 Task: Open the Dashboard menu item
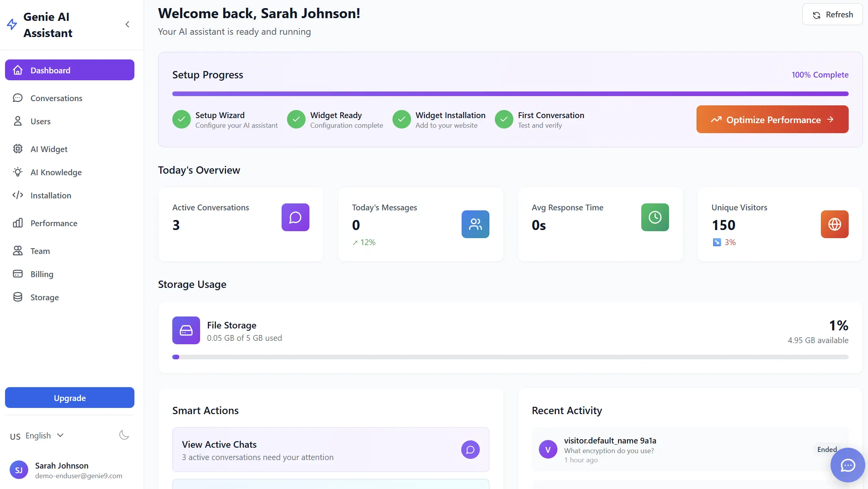[x=70, y=70]
